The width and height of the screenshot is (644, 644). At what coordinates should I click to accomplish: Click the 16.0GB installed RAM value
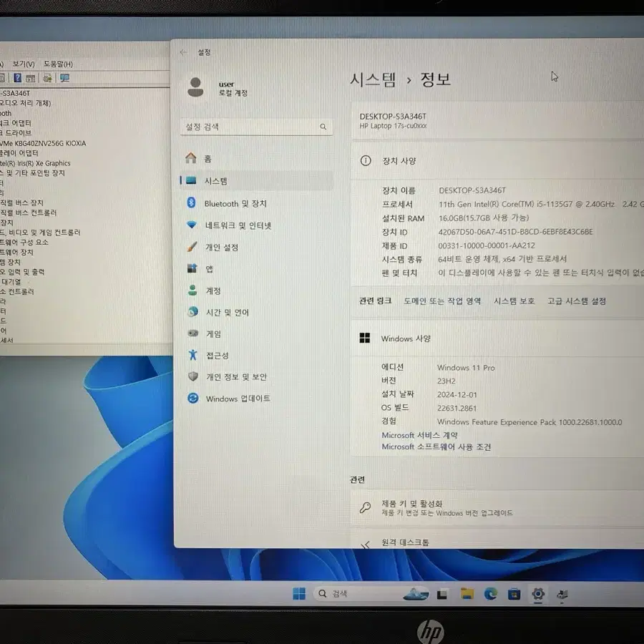[x=484, y=218]
